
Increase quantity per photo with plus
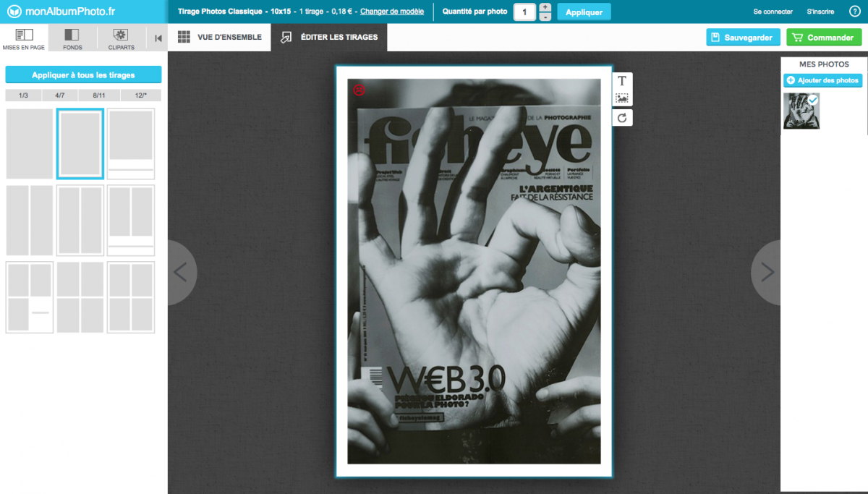tap(545, 7)
